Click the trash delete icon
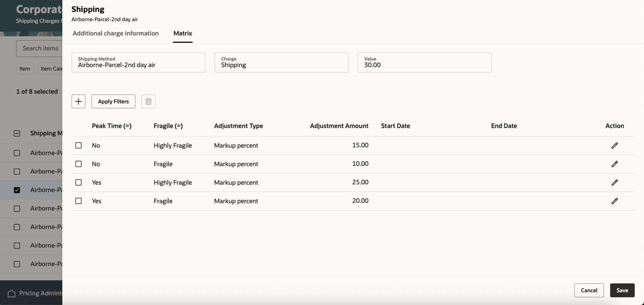This screenshot has width=644, height=305. coord(148,101)
